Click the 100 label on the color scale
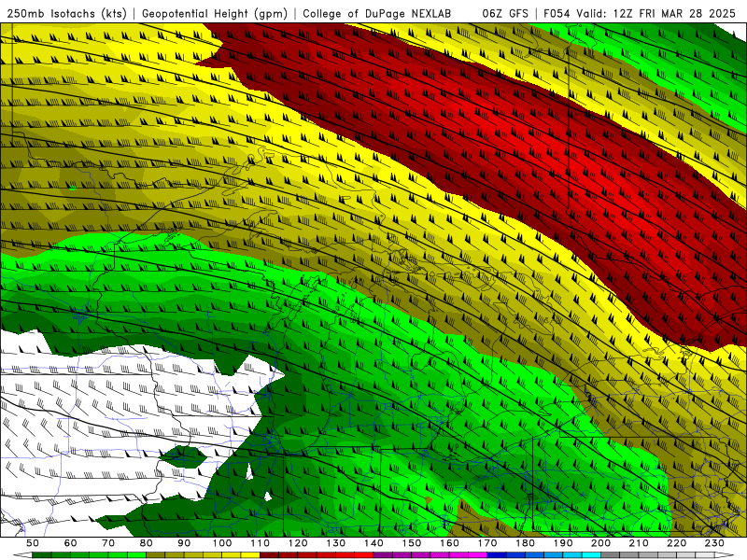Screen dimensions: 747x560 [x=222, y=543]
